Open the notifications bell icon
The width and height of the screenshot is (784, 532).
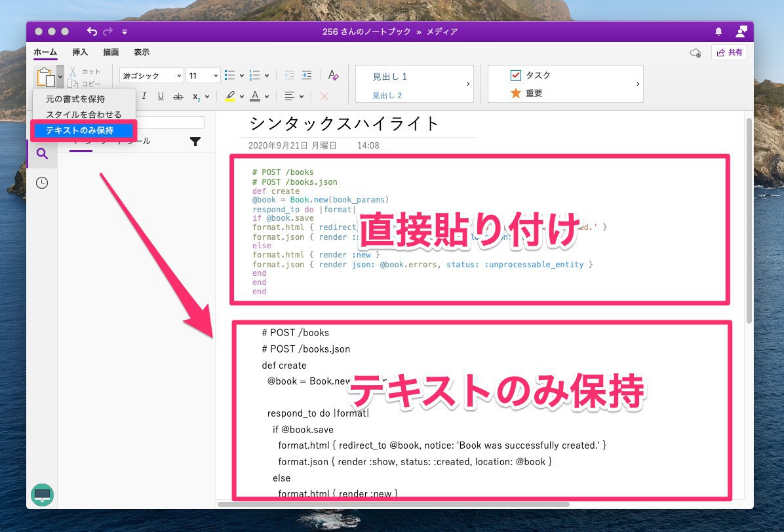718,31
